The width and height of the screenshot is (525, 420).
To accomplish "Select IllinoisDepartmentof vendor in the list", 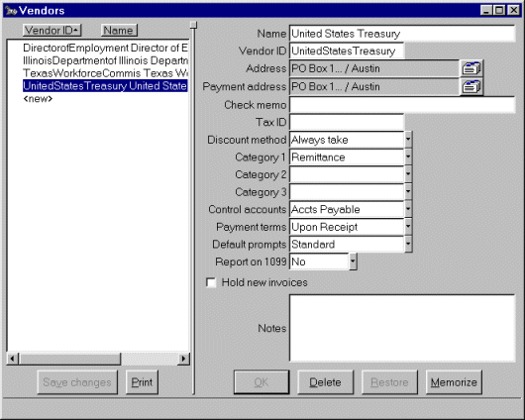I will [105, 60].
